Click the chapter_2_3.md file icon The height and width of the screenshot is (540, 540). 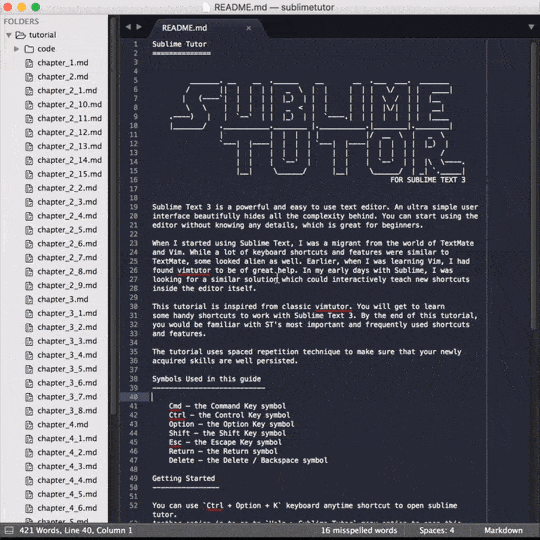pyautogui.click(x=29, y=202)
